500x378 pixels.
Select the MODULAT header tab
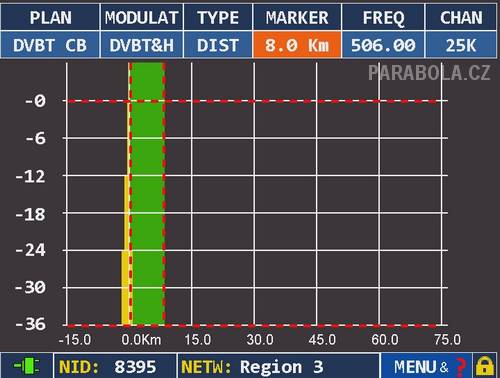pos(142,17)
